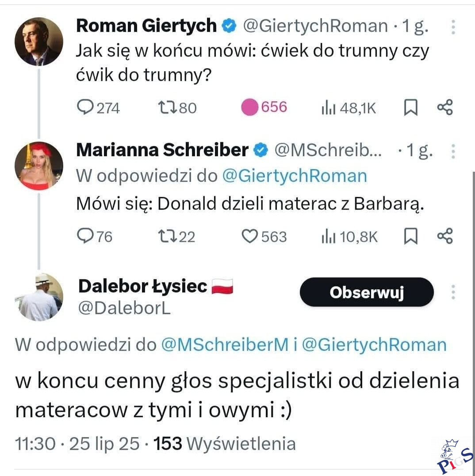Viewport: 475px width, 476px height.
Task: Retweet Roman Giertych's post
Action: (166, 107)
